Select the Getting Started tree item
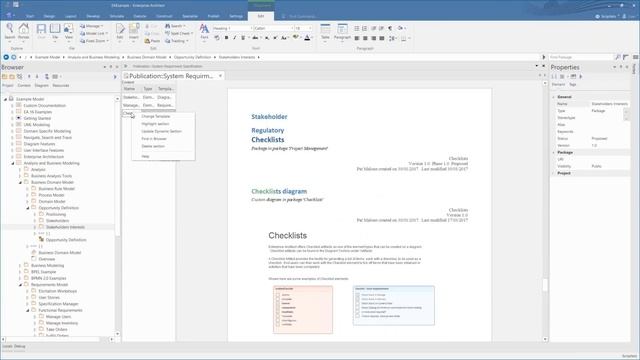This screenshot has width=640, height=360. (x=37, y=118)
